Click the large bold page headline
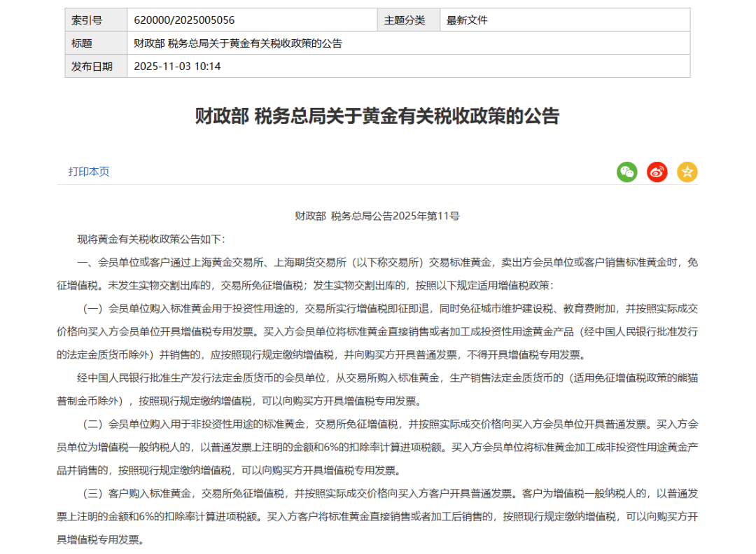756x554 pixels. point(377,116)
